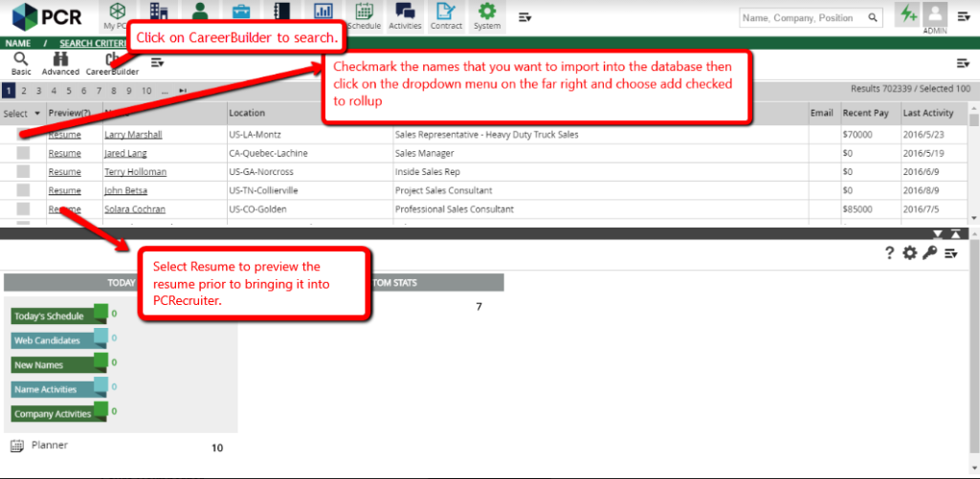Viewport: 980px width, 479px height.
Task: Check the box for John Betsa
Action: 23,190
